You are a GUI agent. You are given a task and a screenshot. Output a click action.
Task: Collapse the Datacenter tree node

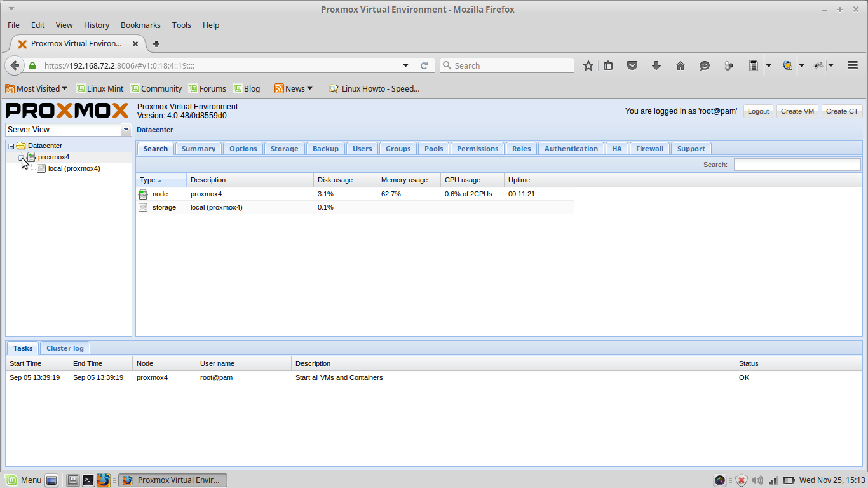click(x=10, y=146)
